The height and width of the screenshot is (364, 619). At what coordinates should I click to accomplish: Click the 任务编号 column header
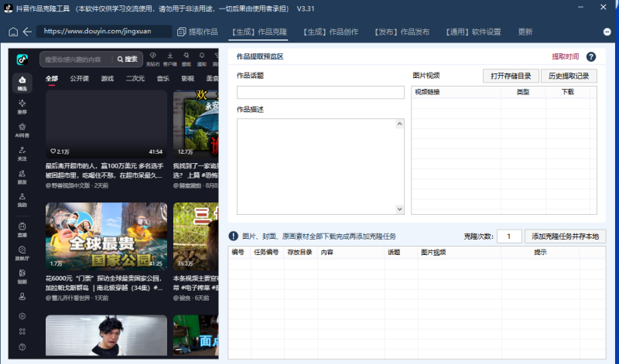(x=266, y=252)
